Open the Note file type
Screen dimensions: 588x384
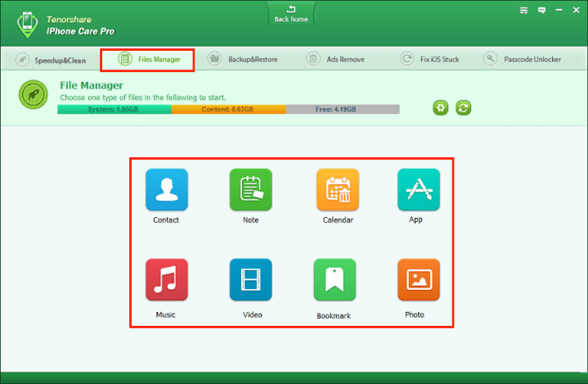[x=250, y=190]
